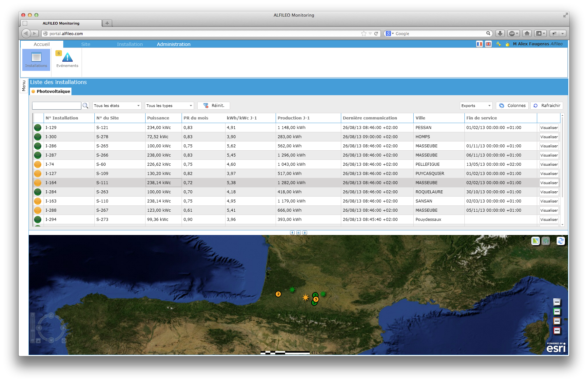Open the 'Tous les états' dropdown
588x382 pixels.
pyautogui.click(x=117, y=106)
